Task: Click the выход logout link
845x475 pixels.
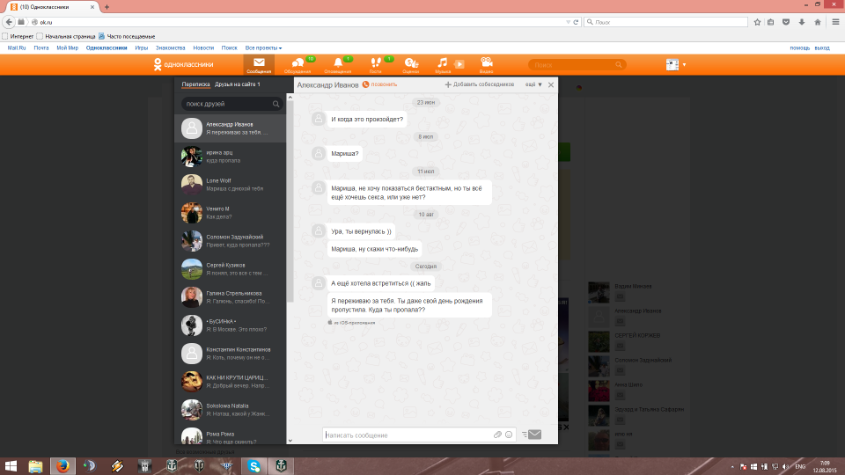Action: 822,48
